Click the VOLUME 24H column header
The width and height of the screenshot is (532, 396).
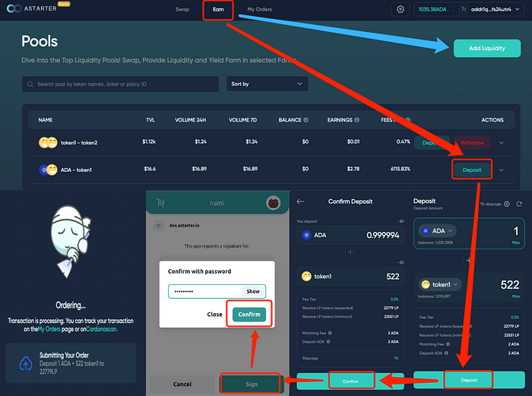(190, 120)
